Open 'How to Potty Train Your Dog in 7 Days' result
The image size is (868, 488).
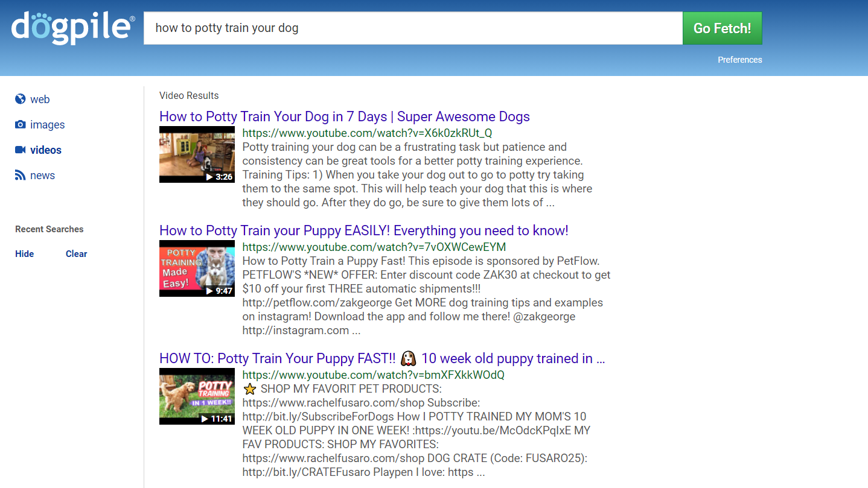click(x=345, y=116)
